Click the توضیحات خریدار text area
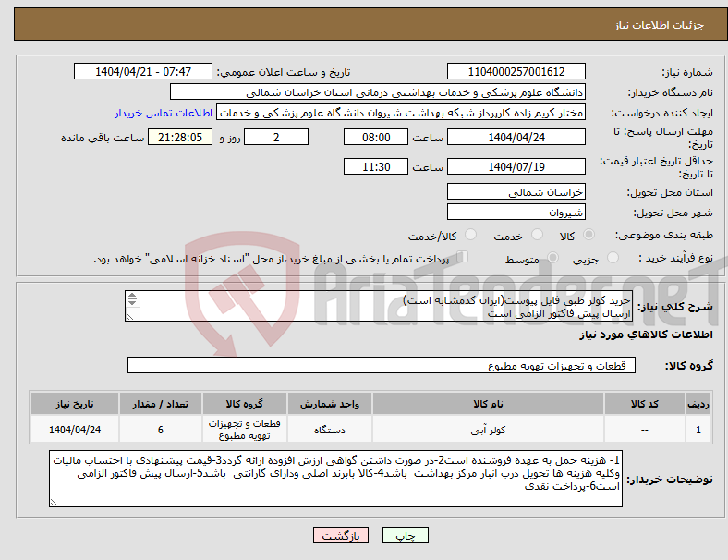 coord(335,479)
